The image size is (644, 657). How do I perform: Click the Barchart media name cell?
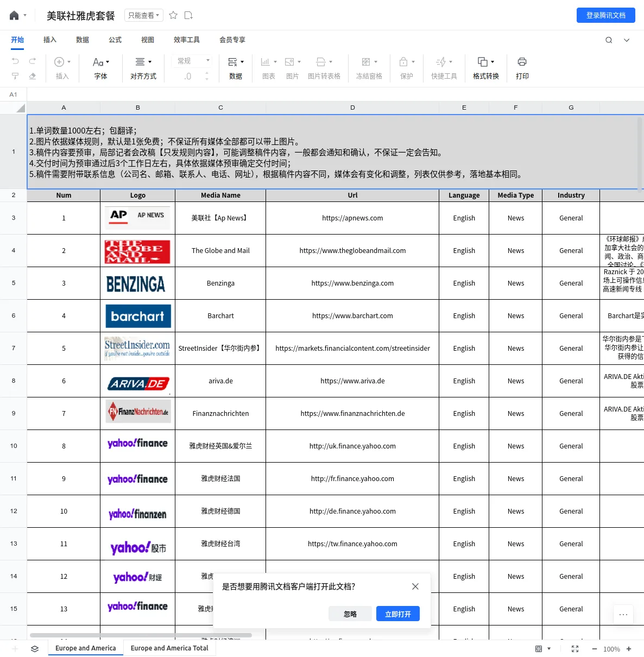click(220, 316)
